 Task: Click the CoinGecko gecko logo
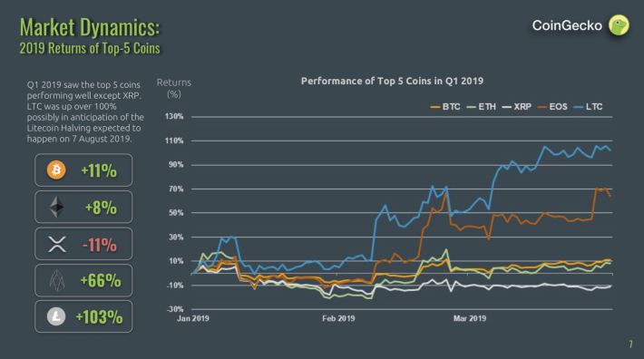tap(619, 25)
